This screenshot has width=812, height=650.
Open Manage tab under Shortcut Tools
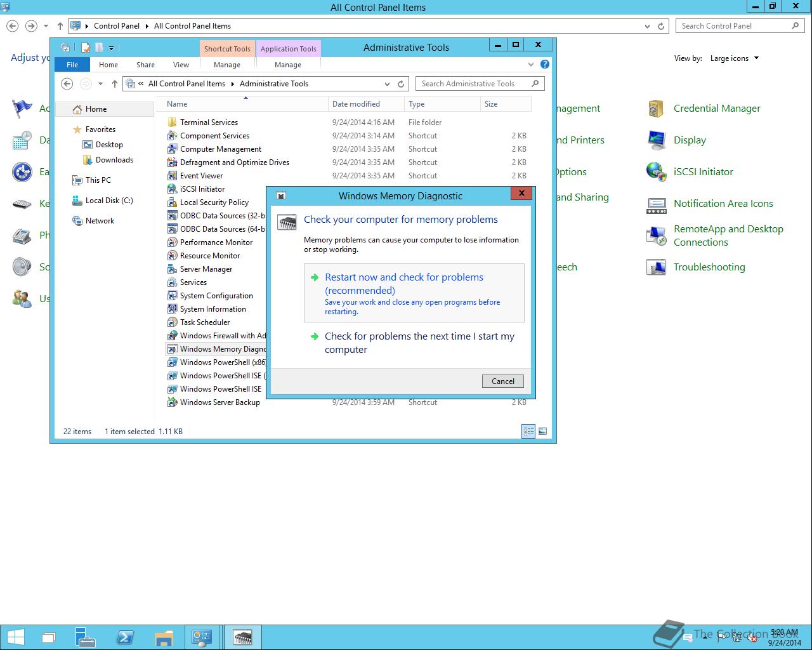pos(227,65)
